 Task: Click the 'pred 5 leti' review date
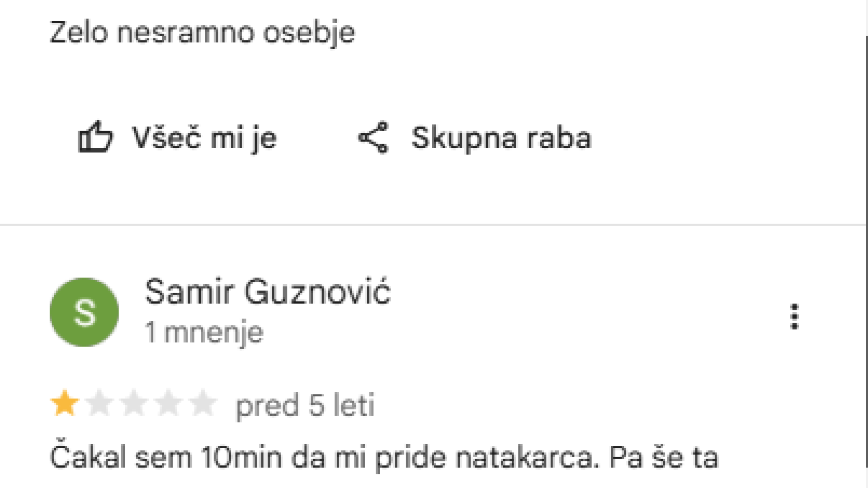[305, 405]
